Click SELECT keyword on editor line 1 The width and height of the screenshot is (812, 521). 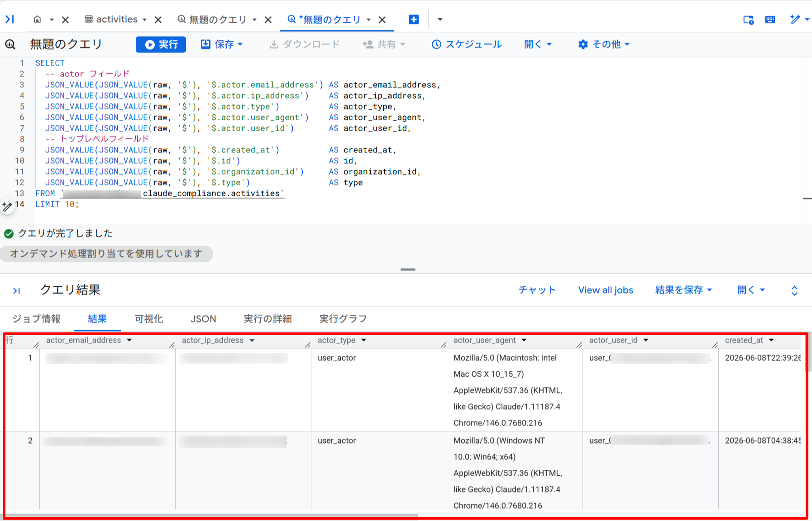click(50, 63)
